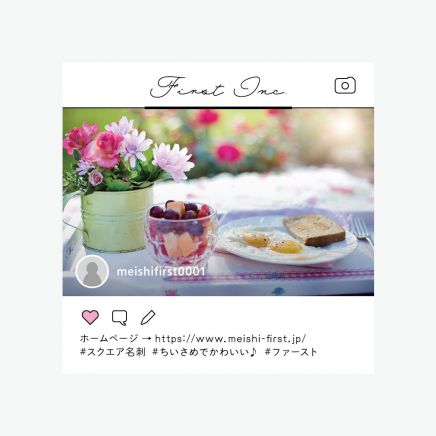Open the #ちいさめでかわいい♪ hashtag

(205, 352)
